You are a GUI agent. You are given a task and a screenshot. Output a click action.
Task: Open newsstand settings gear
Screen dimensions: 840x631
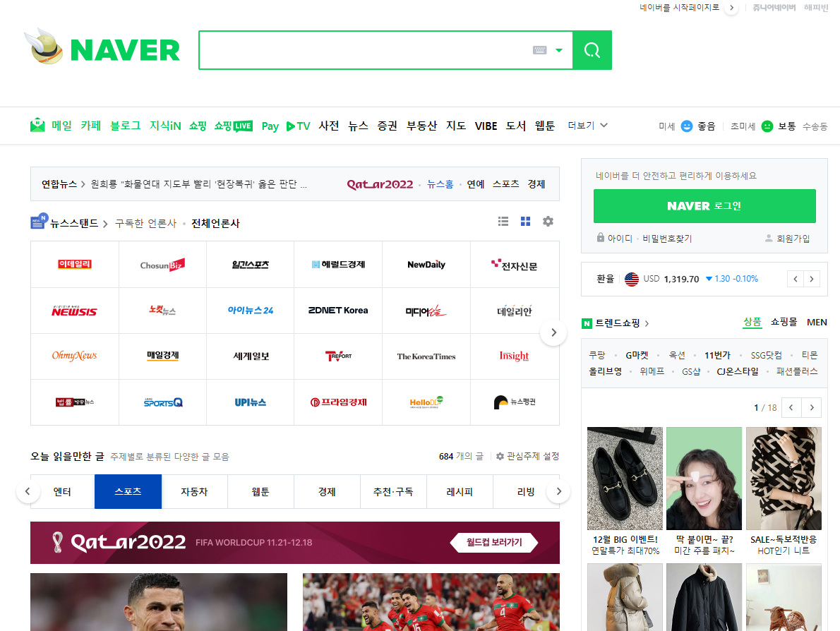[548, 221]
